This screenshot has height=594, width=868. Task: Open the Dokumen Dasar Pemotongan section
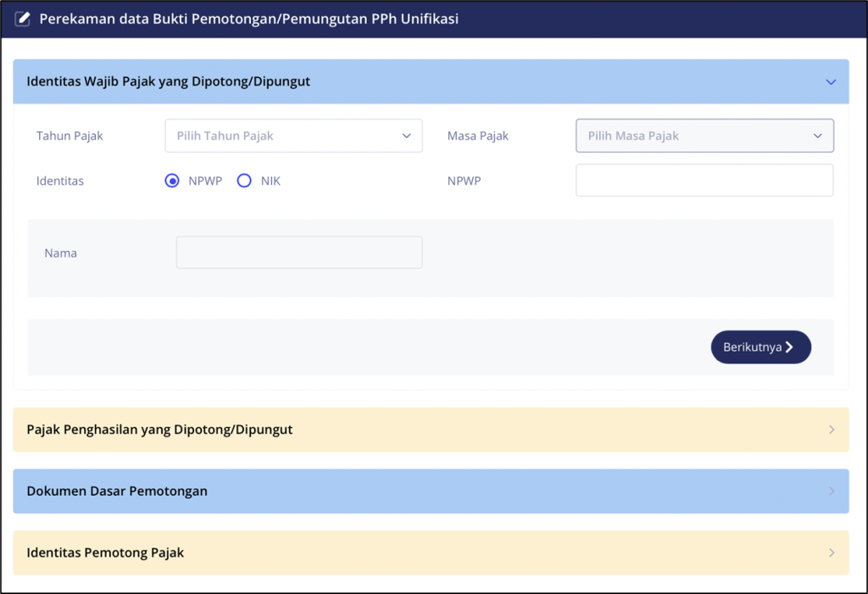point(430,491)
